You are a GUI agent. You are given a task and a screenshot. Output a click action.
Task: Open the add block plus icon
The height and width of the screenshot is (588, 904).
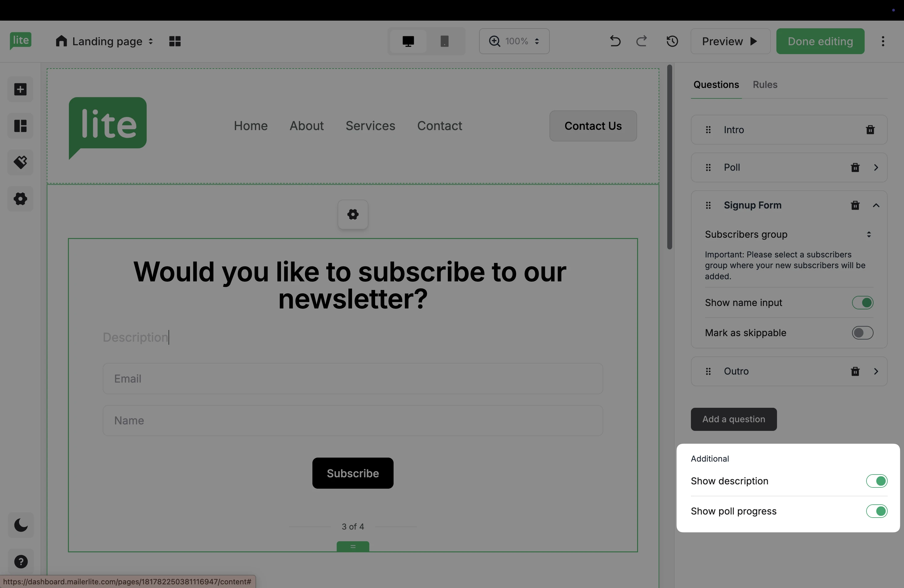pos(21,89)
